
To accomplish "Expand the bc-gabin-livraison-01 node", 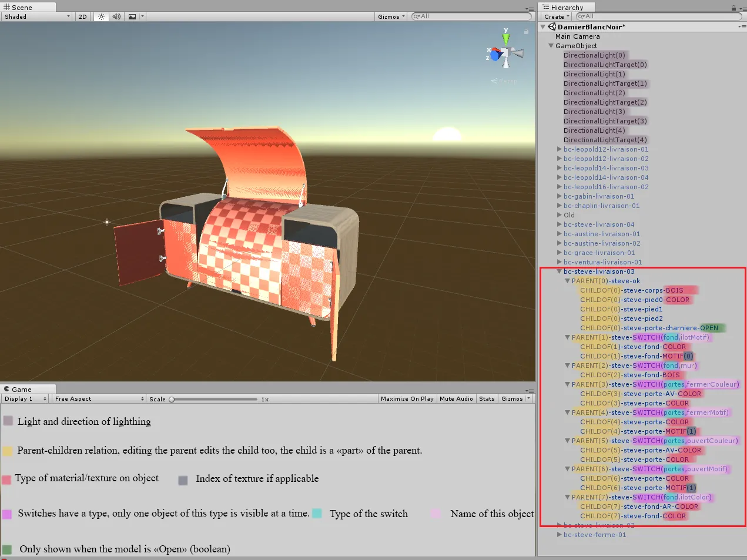I will click(560, 196).
